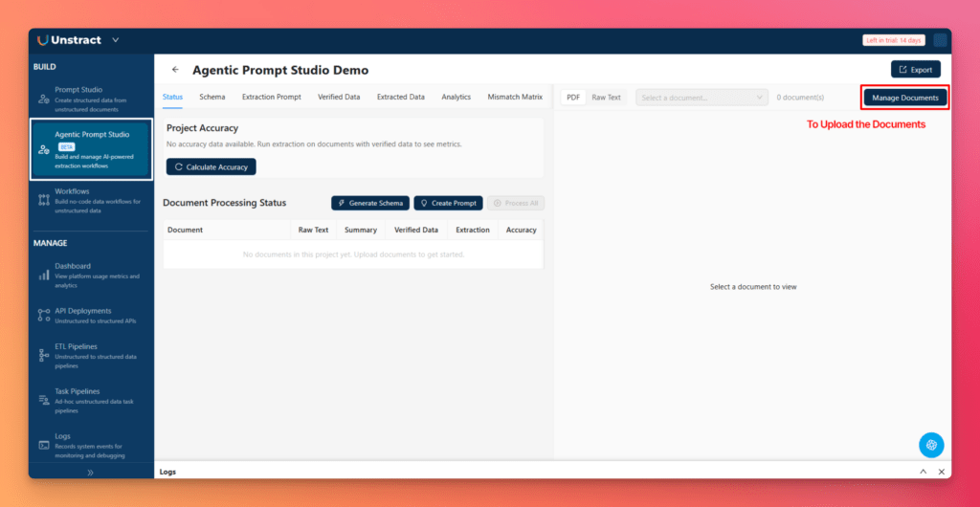Click the back arrow beside project title
The image size is (980, 507).
pyautogui.click(x=175, y=70)
